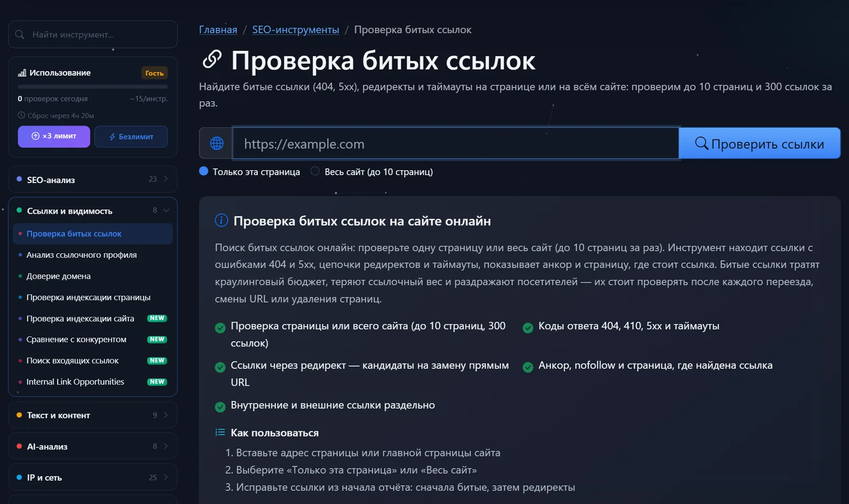Screen dimensions: 849x504
Task: Click the green check icon beside Коды ответа
Action: tap(528, 328)
